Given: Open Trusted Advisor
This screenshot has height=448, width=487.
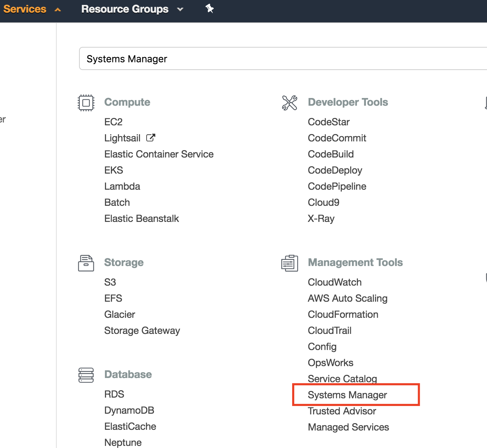Looking at the screenshot, I should pyautogui.click(x=342, y=411).
